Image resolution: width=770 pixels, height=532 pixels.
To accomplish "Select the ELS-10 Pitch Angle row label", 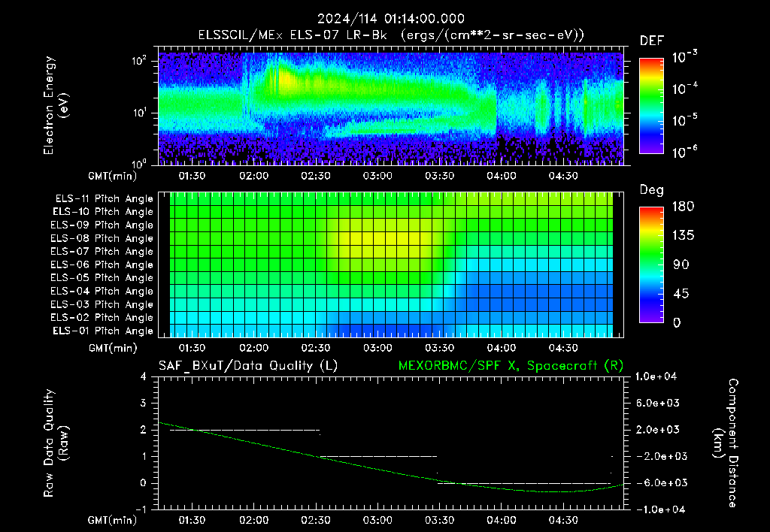I will pyautogui.click(x=102, y=212).
